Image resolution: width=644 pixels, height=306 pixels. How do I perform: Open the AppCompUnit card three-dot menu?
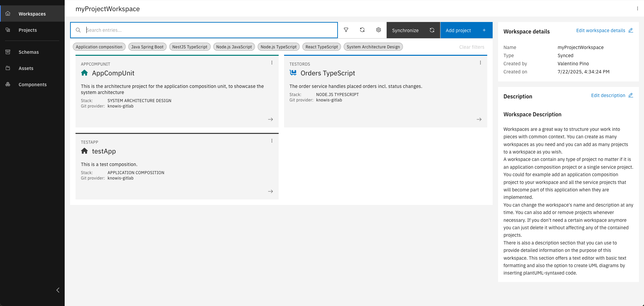click(x=272, y=63)
